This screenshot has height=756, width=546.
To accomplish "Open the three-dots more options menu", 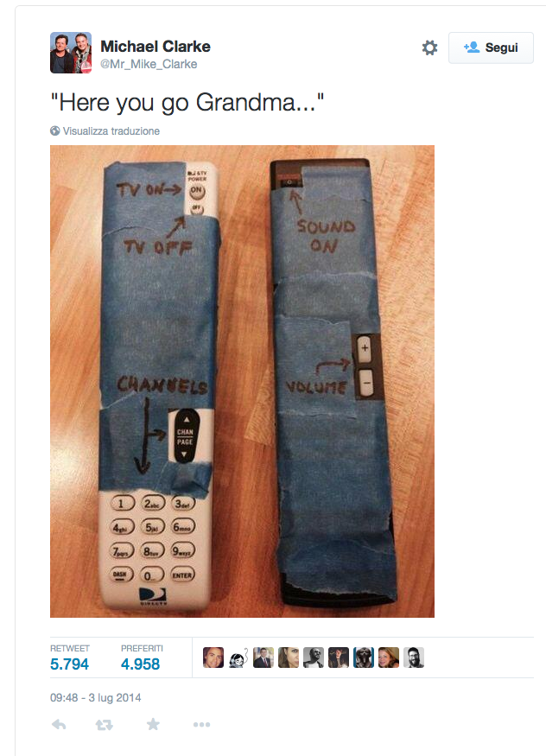I will pyautogui.click(x=201, y=724).
